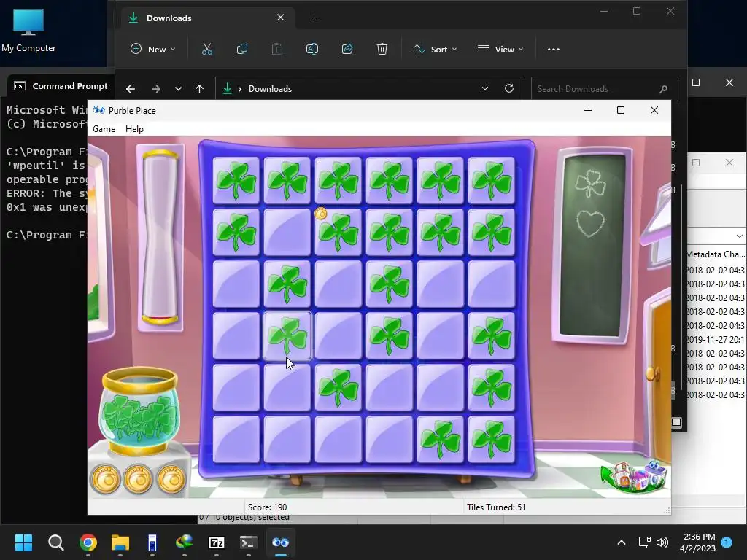The height and width of the screenshot is (560, 747).
Task: Open File Explorer from the taskbar
Action: pos(120,542)
